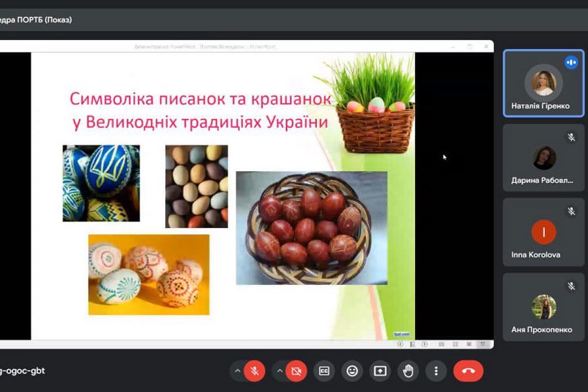The width and height of the screenshot is (588, 392).
Task: Select Inna Korolova participant tile
Action: 544,232
